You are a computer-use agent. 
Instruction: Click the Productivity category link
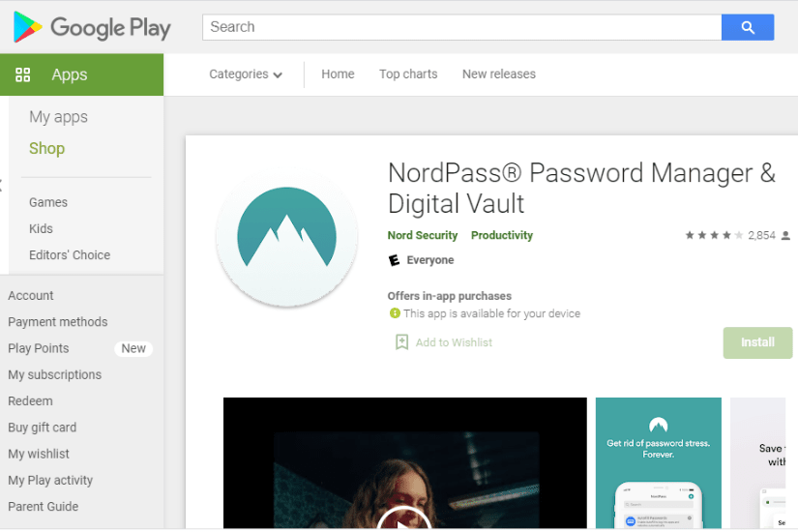click(x=502, y=235)
